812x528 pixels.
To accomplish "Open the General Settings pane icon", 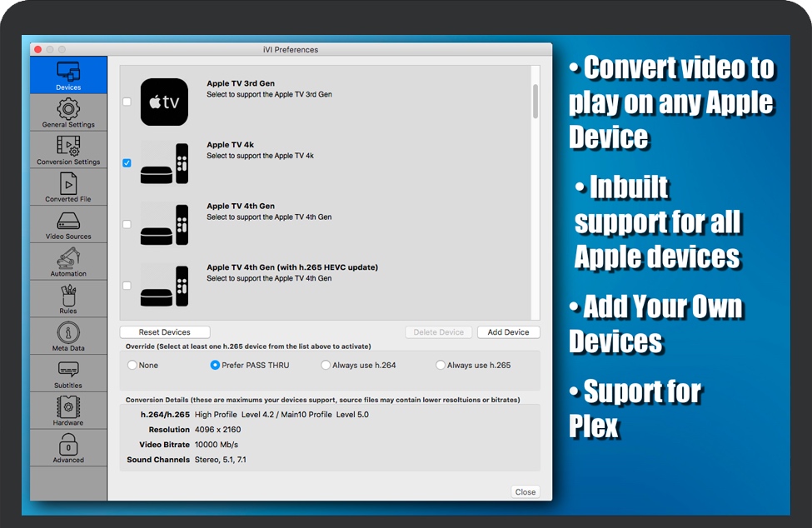I will [68, 109].
